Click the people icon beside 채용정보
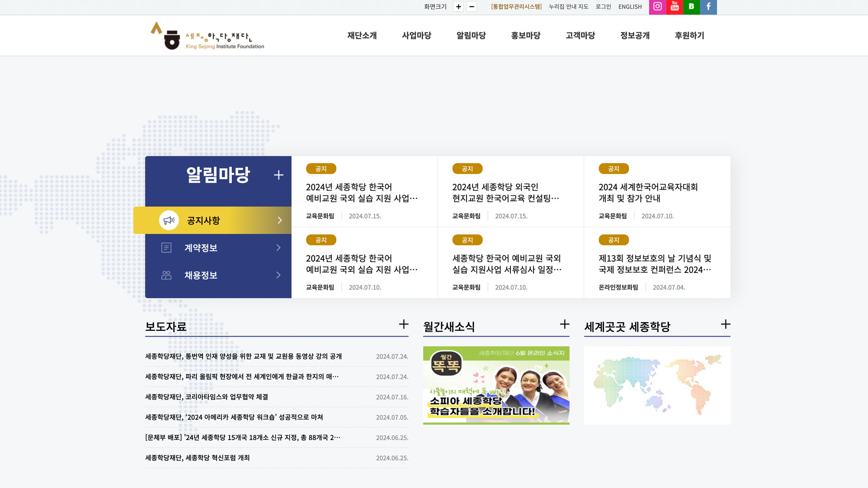 (166, 275)
